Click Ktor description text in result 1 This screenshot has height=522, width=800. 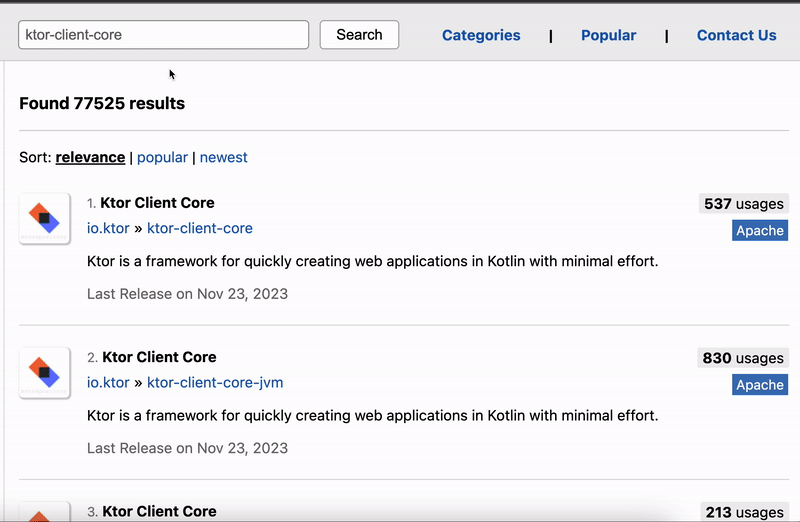point(372,261)
